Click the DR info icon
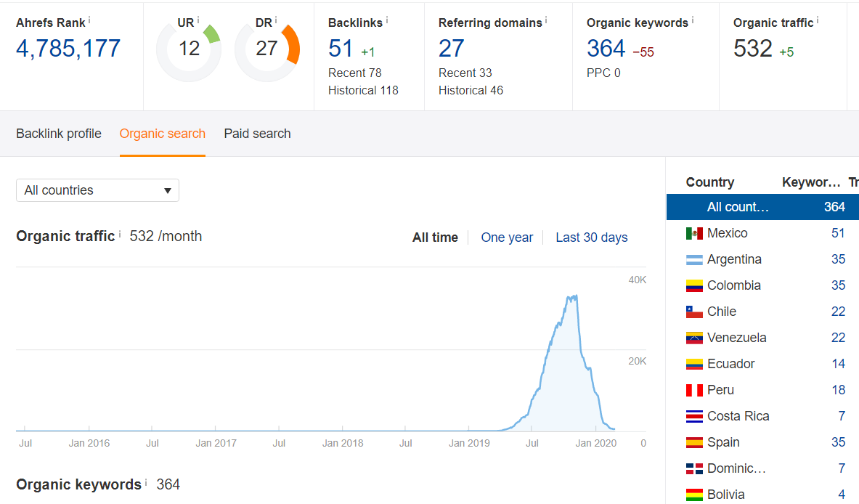This screenshot has width=859, height=504. coord(275,20)
